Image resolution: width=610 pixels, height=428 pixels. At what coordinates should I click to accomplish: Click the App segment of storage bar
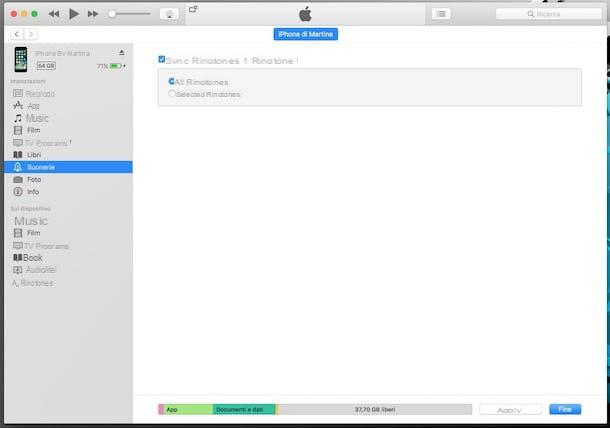(x=188, y=409)
